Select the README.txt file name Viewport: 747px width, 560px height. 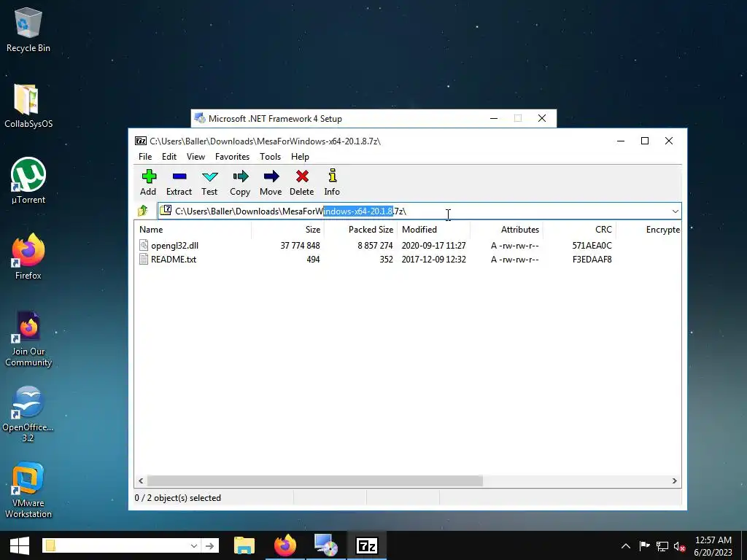point(174,259)
